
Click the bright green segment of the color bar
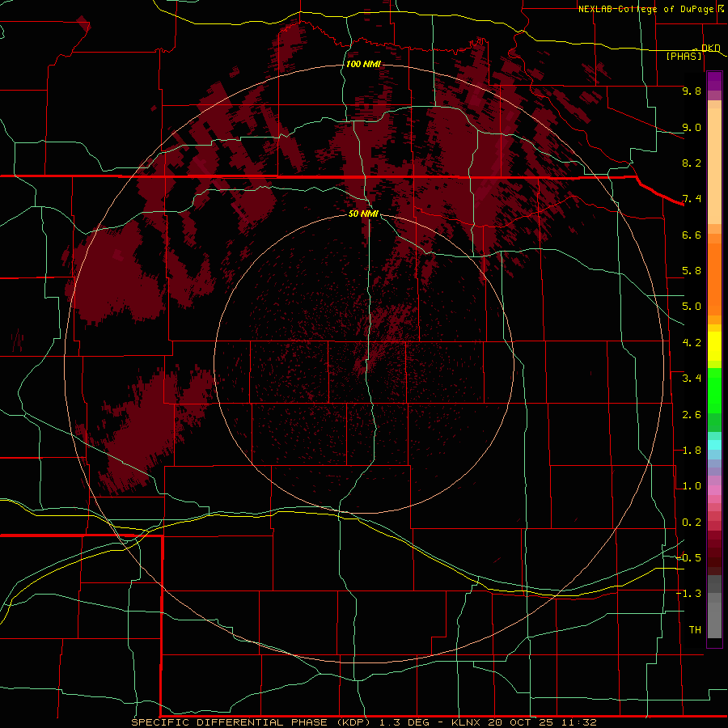point(714,390)
